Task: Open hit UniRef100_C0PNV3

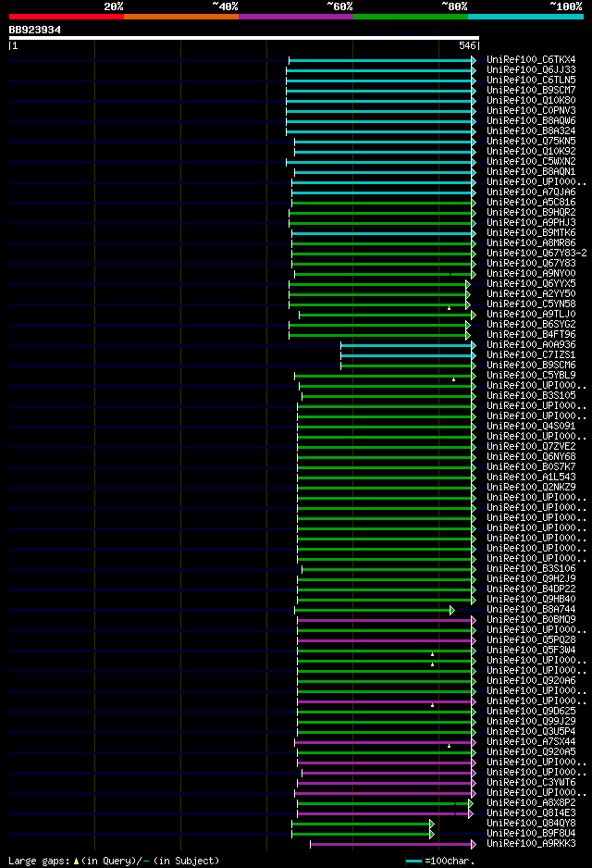Action: [x=531, y=110]
